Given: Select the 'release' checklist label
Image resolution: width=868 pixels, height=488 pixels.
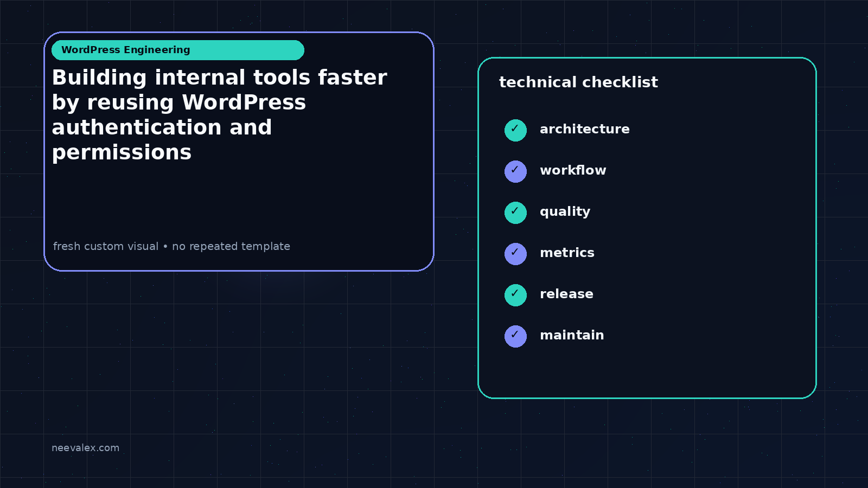Looking at the screenshot, I should (x=566, y=294).
